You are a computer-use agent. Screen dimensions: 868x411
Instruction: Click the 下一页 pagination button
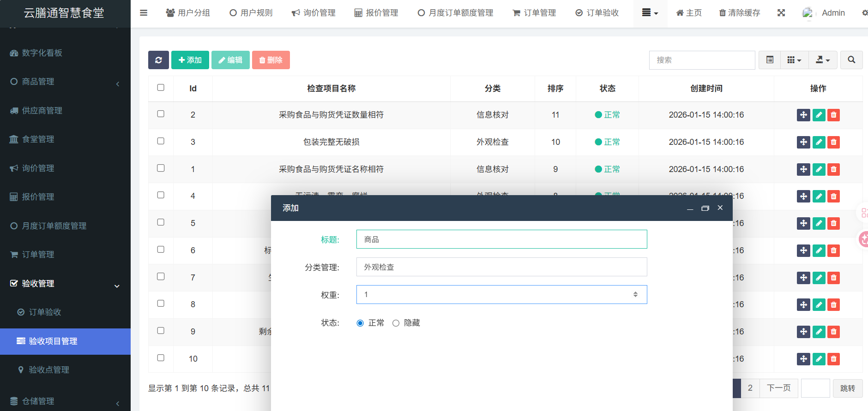[x=778, y=388]
